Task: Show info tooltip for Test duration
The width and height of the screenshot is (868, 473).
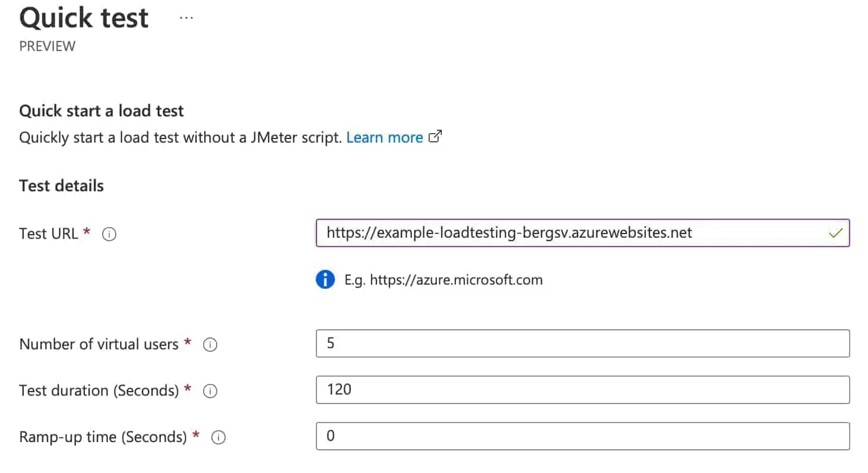Action: pyautogui.click(x=210, y=391)
